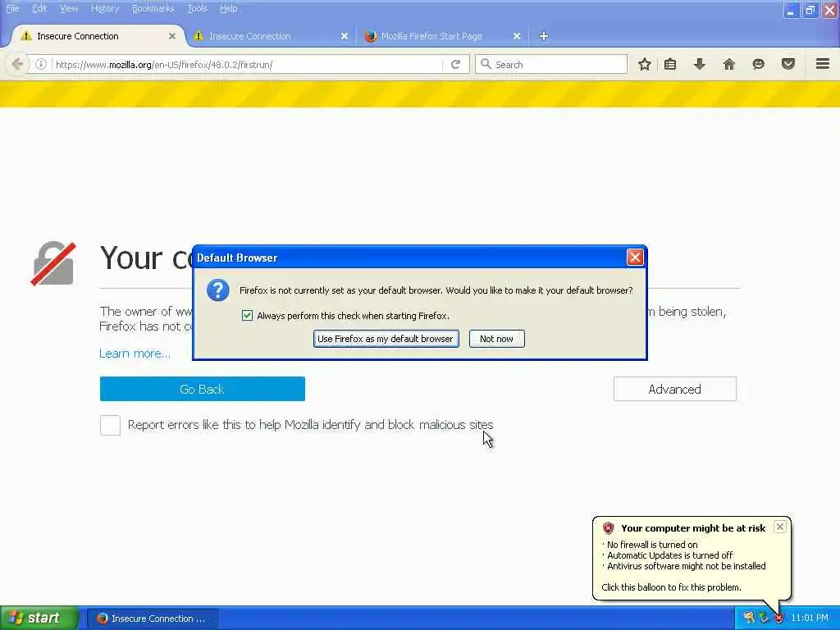Click the network connection tray icon
Screen dimensions: 840x630
(x=764, y=618)
